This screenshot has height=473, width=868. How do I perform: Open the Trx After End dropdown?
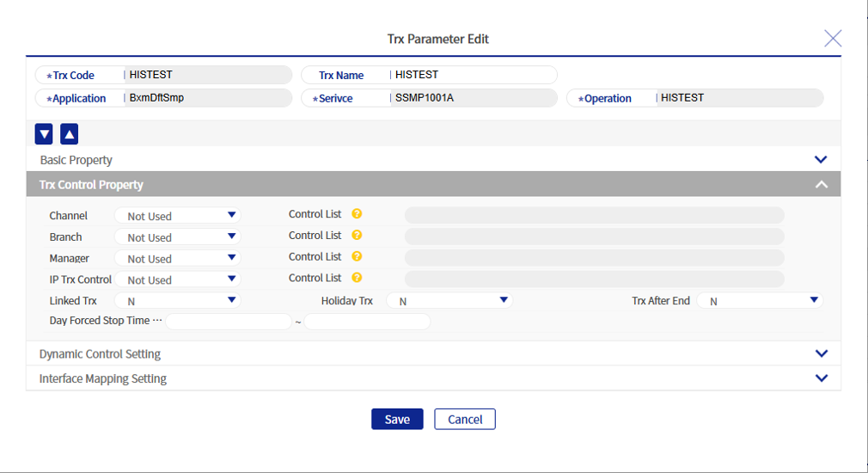760,301
